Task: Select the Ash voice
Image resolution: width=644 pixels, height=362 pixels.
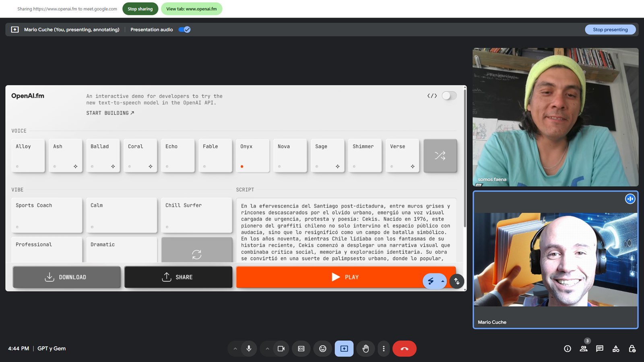Action: click(66, 156)
